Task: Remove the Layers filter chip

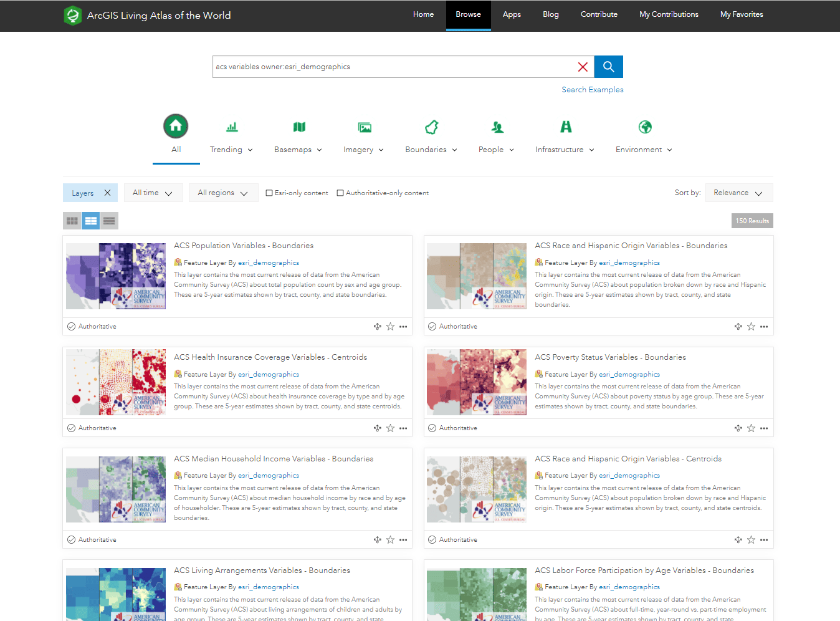Action: 107,193
